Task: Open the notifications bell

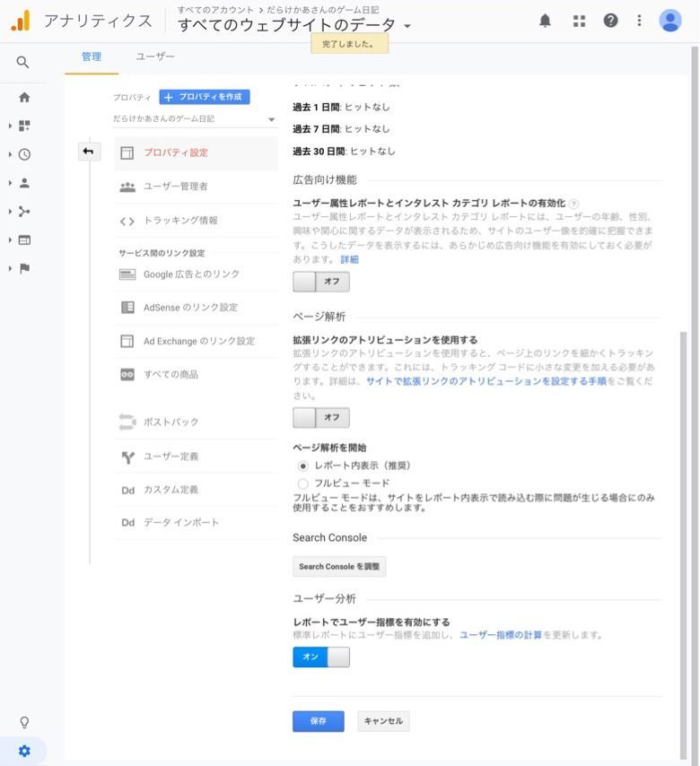Action: click(x=545, y=21)
